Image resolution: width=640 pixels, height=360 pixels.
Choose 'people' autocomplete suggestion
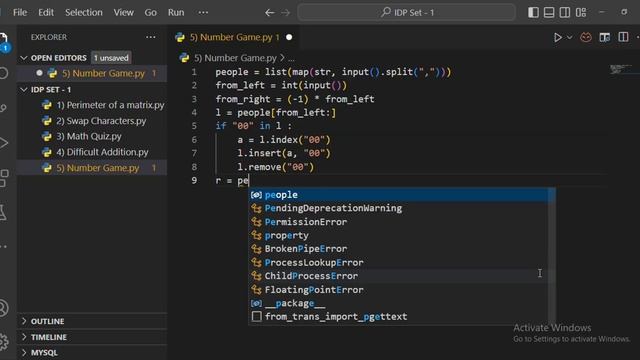[399, 195]
